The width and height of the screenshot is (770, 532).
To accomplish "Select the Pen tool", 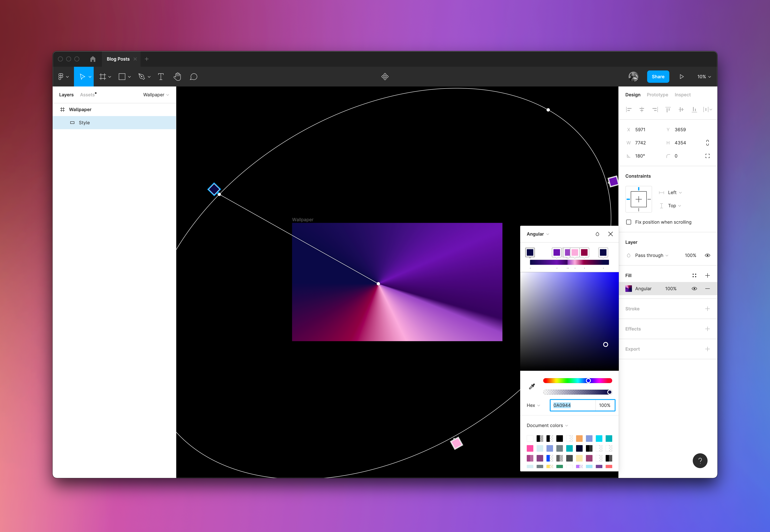I will pos(142,76).
